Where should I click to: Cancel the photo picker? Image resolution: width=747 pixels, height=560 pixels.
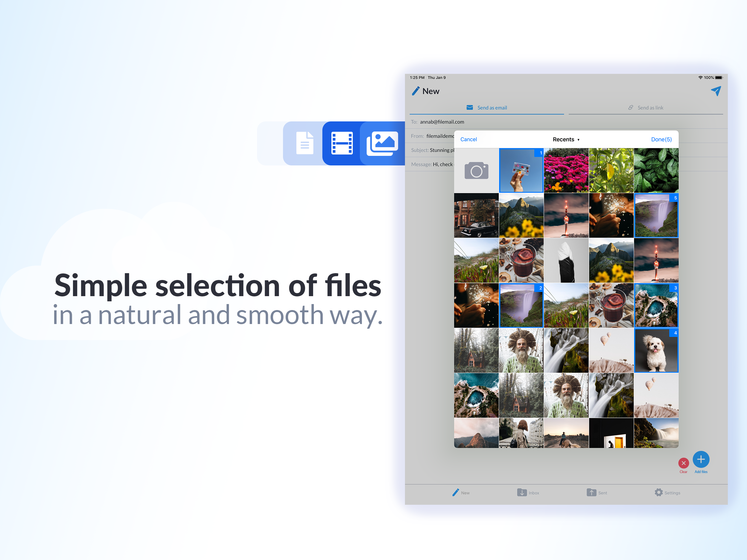pos(468,139)
